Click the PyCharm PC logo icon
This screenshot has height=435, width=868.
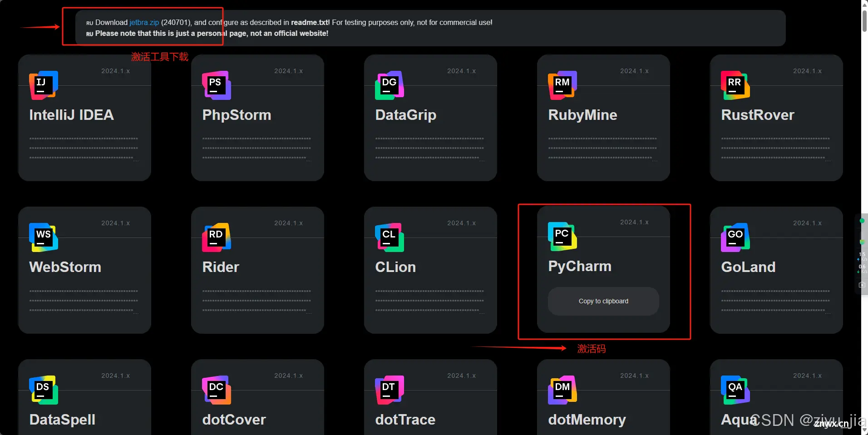(x=562, y=237)
